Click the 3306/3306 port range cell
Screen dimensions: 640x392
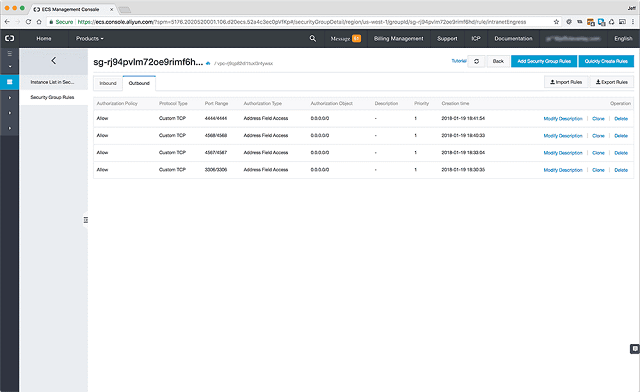tap(216, 169)
